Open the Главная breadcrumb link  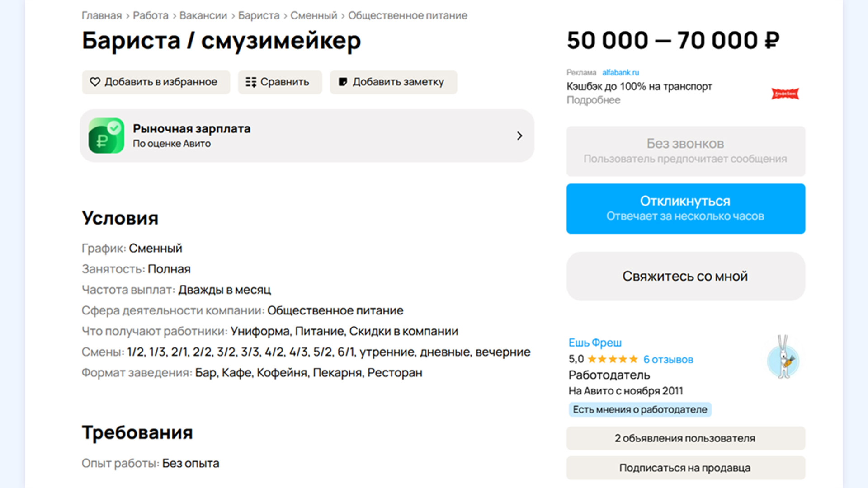click(102, 15)
